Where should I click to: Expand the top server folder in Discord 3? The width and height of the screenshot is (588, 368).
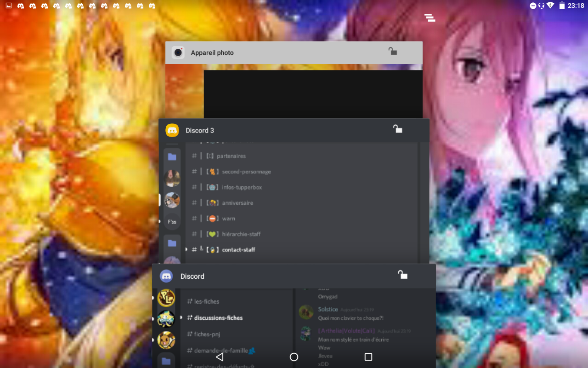[172, 157]
